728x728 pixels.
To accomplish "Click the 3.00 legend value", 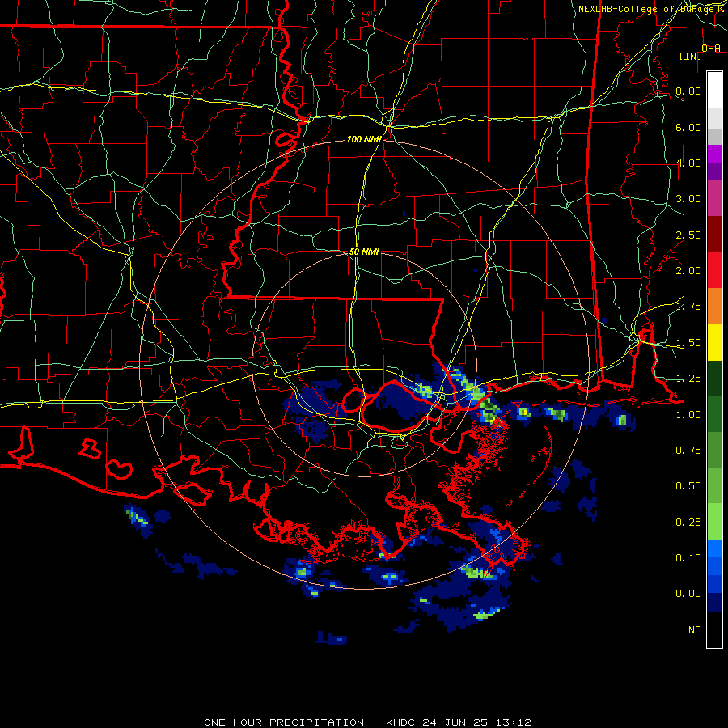I will coord(688,199).
